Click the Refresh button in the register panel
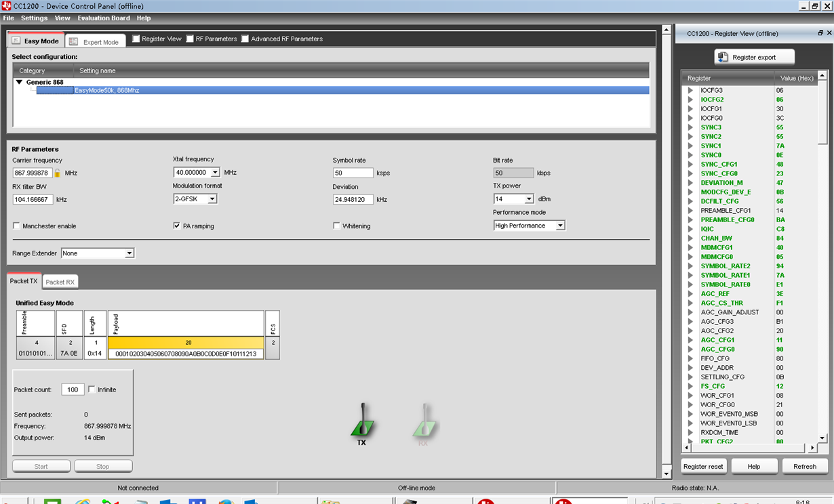 804,466
